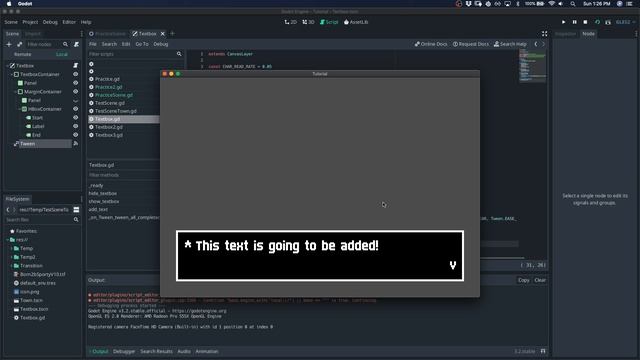640x360 pixels.
Task: Open the Editor menu
Action: (x=69, y=22)
